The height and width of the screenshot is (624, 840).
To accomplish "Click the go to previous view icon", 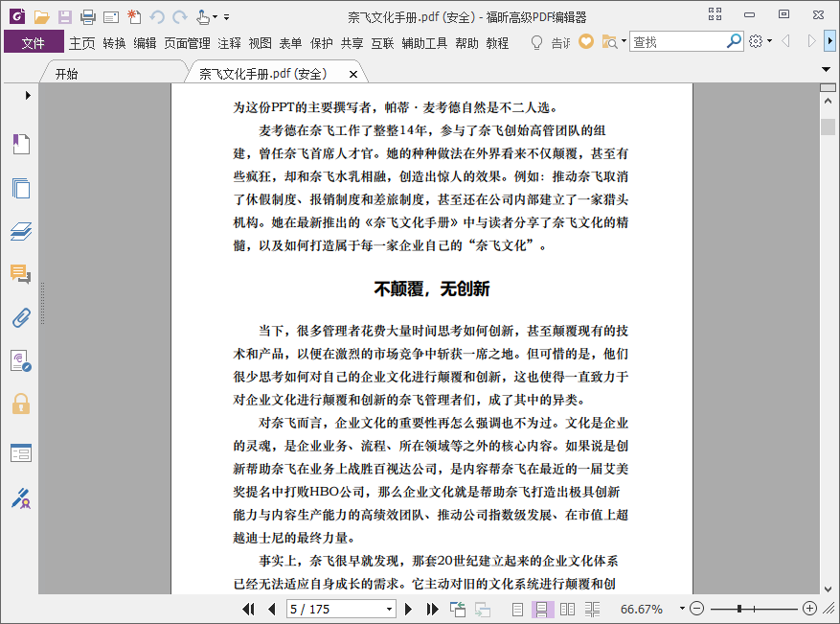I will tap(458, 609).
